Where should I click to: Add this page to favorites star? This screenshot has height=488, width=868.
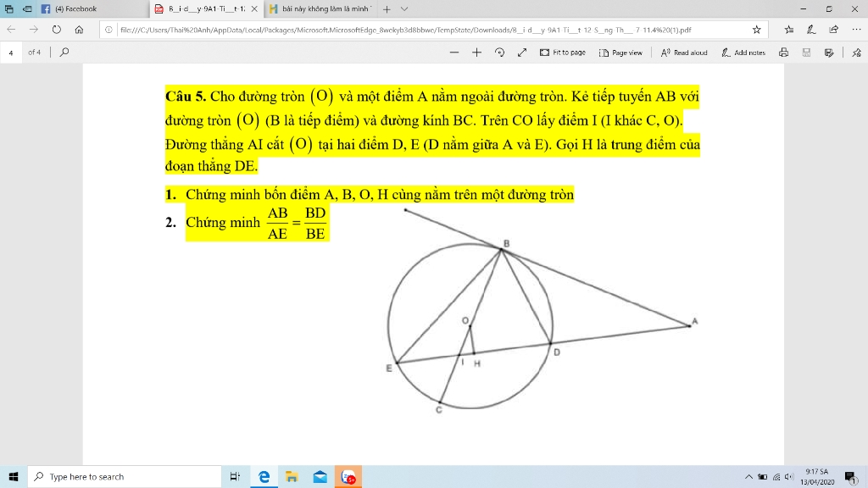point(756,30)
